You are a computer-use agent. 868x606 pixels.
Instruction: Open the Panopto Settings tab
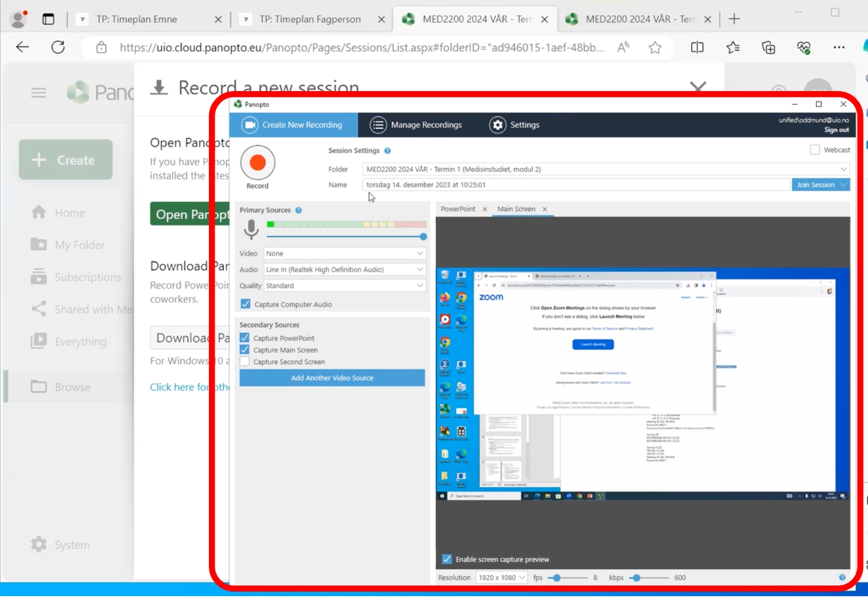click(x=514, y=125)
